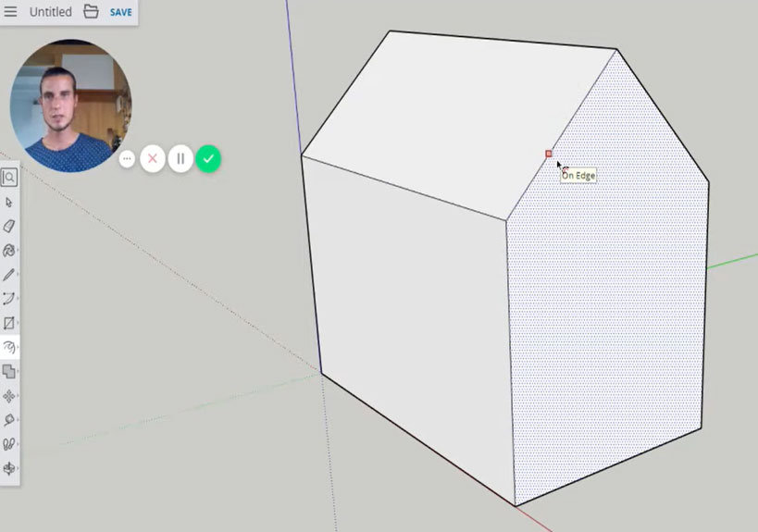Select the overlapping squares Solid tools icon

tap(9, 371)
